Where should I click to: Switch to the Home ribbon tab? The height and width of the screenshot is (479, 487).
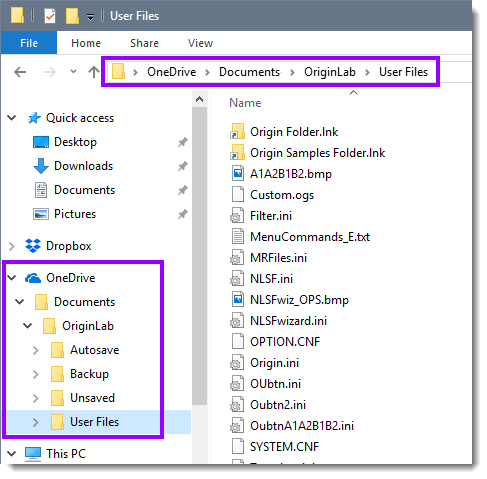tap(86, 43)
